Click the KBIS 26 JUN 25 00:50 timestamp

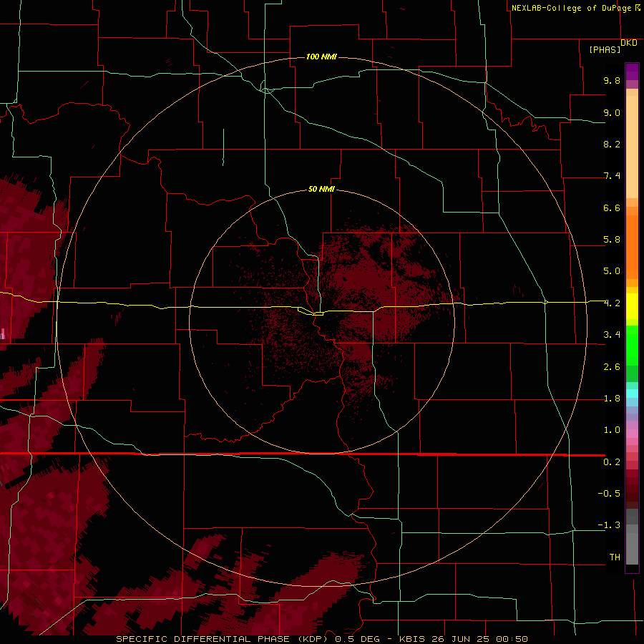click(464, 639)
